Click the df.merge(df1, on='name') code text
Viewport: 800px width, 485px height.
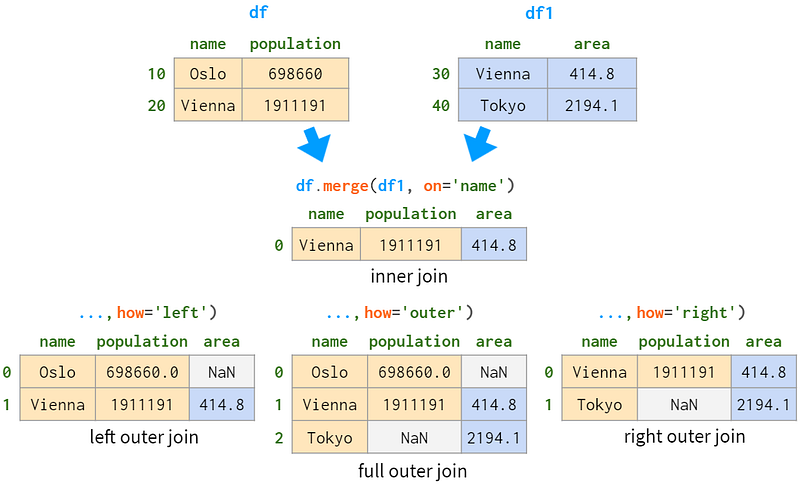tap(406, 186)
